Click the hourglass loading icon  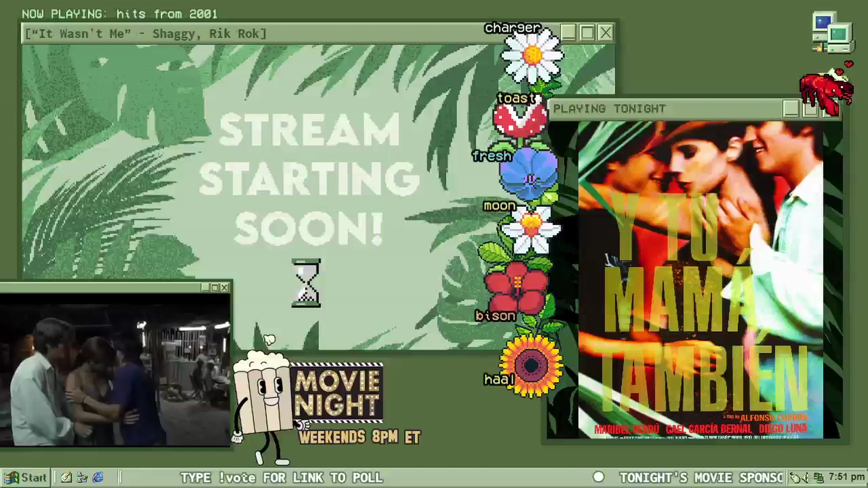point(306,283)
